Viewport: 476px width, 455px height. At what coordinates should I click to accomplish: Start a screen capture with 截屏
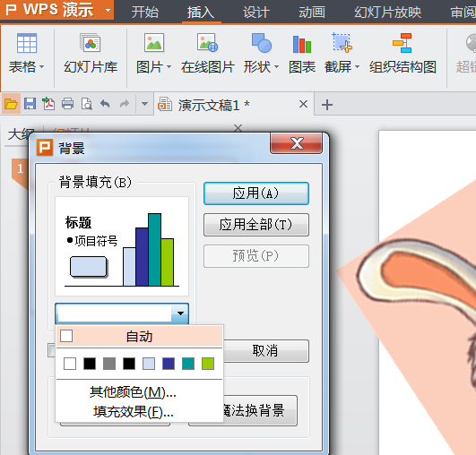[342, 43]
